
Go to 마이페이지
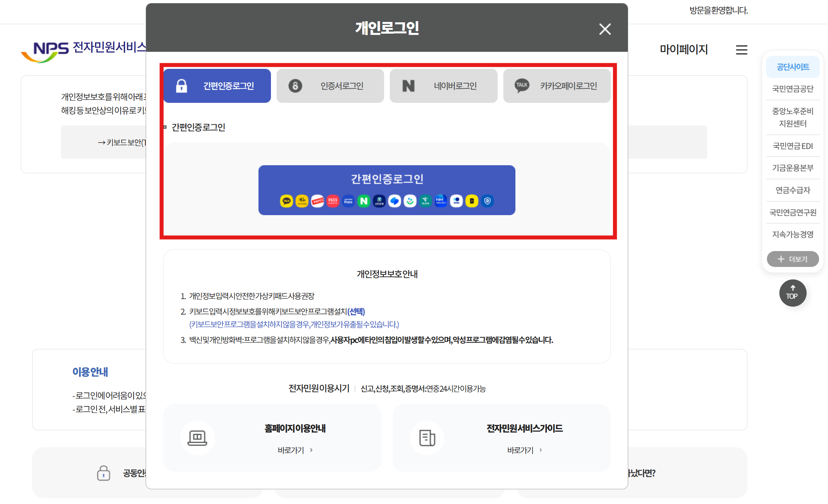683,50
